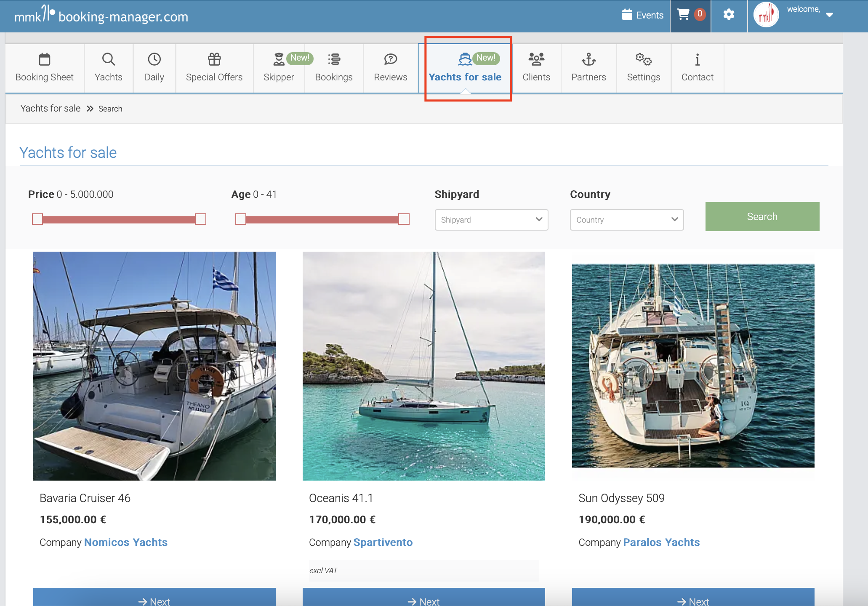The image size is (868, 606).
Task: Open the shopping cart icon
Action: click(x=683, y=15)
